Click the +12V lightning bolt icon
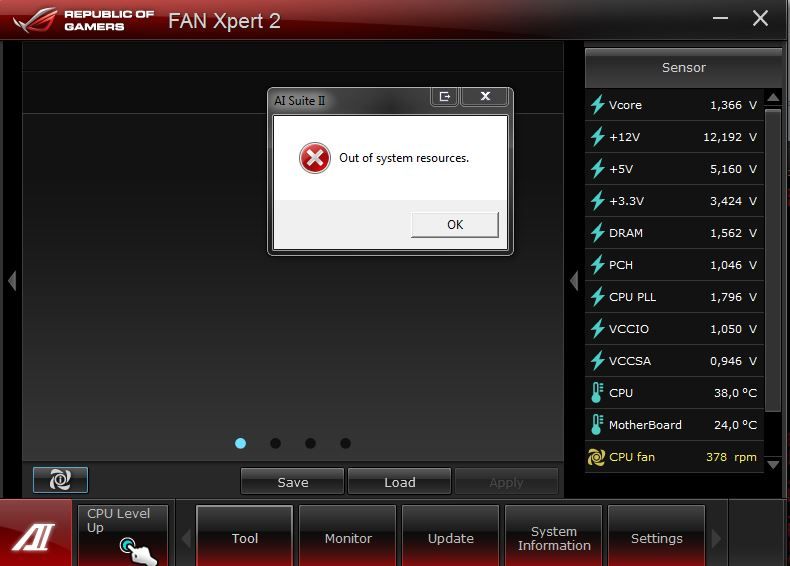The height and width of the screenshot is (566, 790). click(x=598, y=137)
